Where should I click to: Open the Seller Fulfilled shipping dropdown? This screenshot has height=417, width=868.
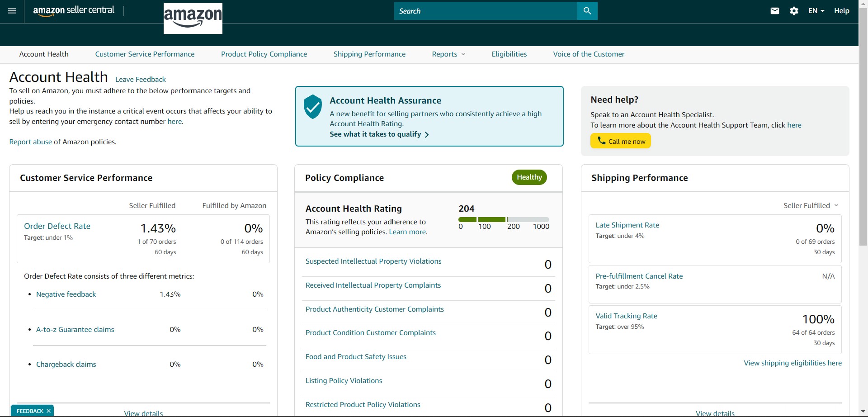click(811, 205)
